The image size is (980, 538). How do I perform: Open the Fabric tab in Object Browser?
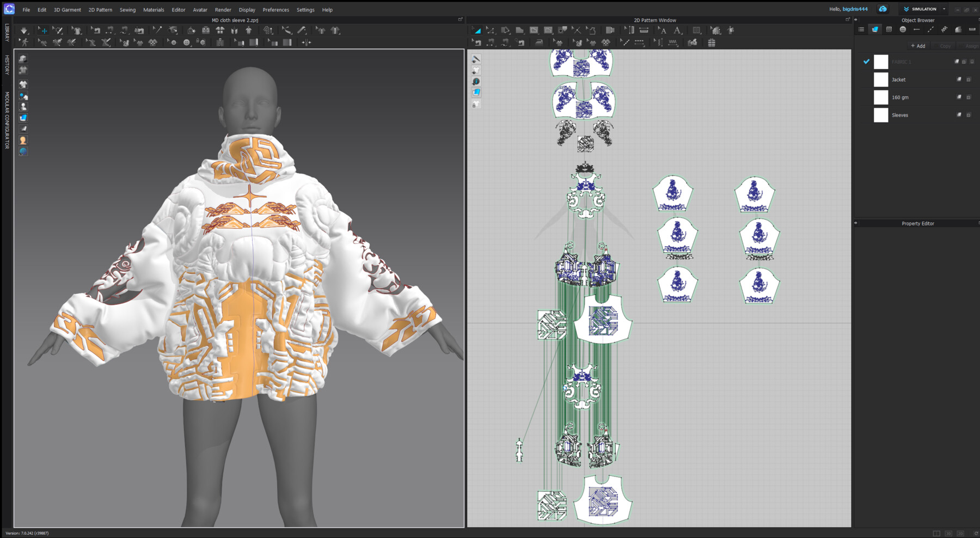(x=875, y=29)
